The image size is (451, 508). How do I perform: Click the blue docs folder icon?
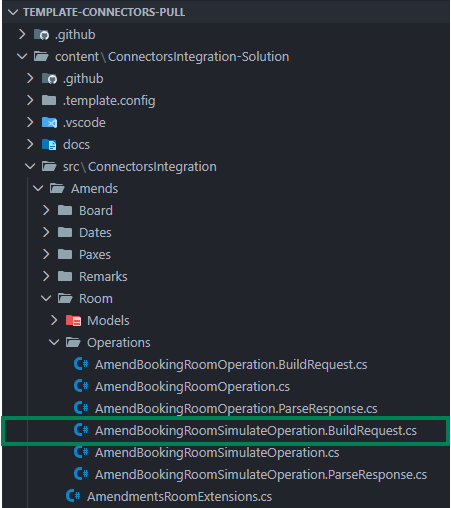[49, 144]
